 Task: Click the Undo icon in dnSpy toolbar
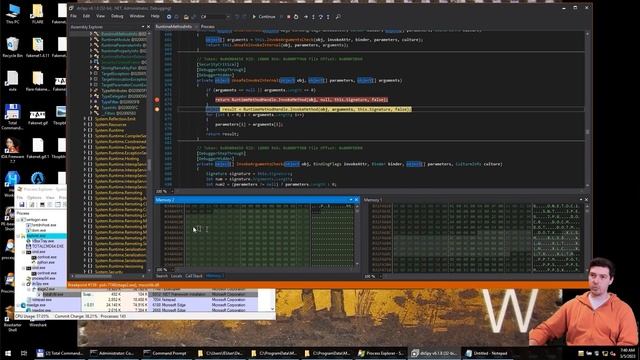[x=237, y=17]
